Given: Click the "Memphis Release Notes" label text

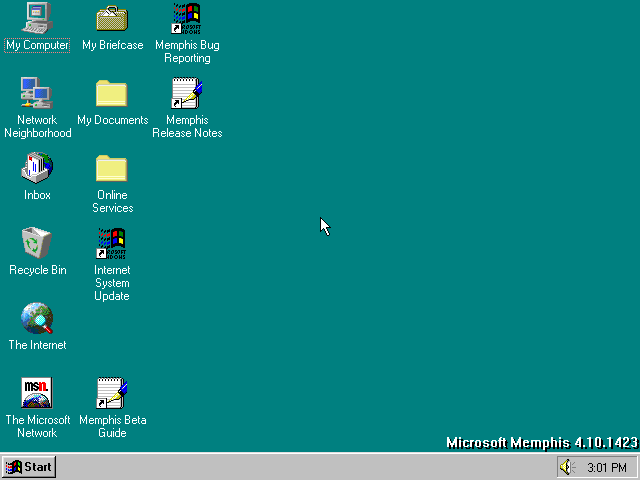Looking at the screenshot, I should (x=187, y=127).
